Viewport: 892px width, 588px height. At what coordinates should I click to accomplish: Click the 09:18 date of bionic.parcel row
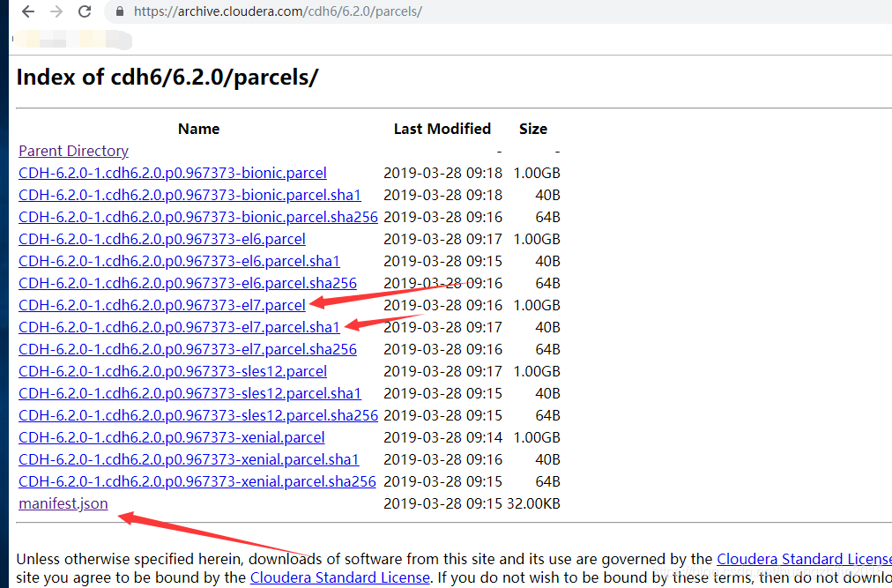(442, 173)
